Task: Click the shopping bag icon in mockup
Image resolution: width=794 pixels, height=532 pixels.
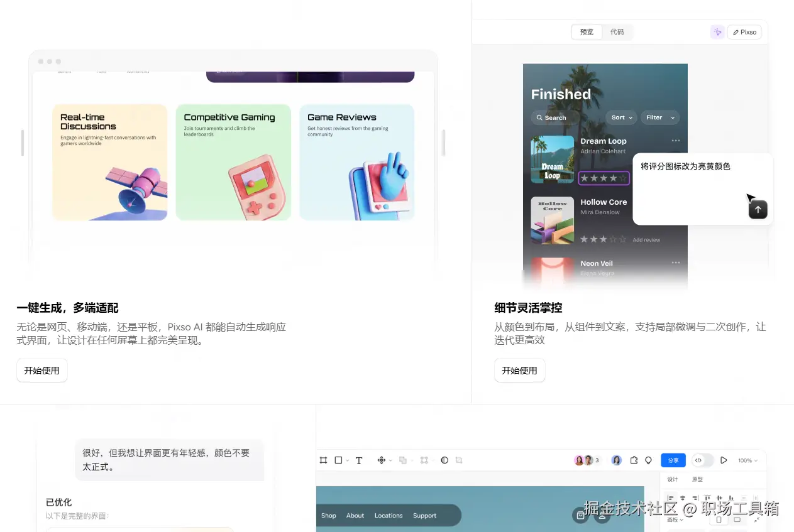Action: 580,516
